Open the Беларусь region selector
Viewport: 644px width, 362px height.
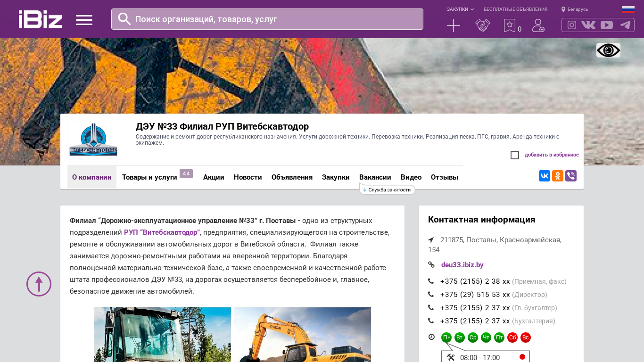click(x=575, y=9)
